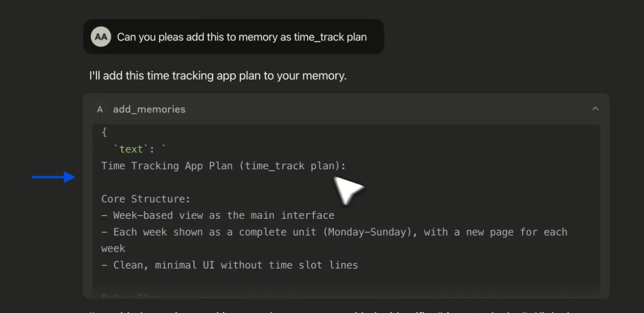Click the add_memories tool name label
The height and width of the screenshot is (313, 644).
(149, 109)
